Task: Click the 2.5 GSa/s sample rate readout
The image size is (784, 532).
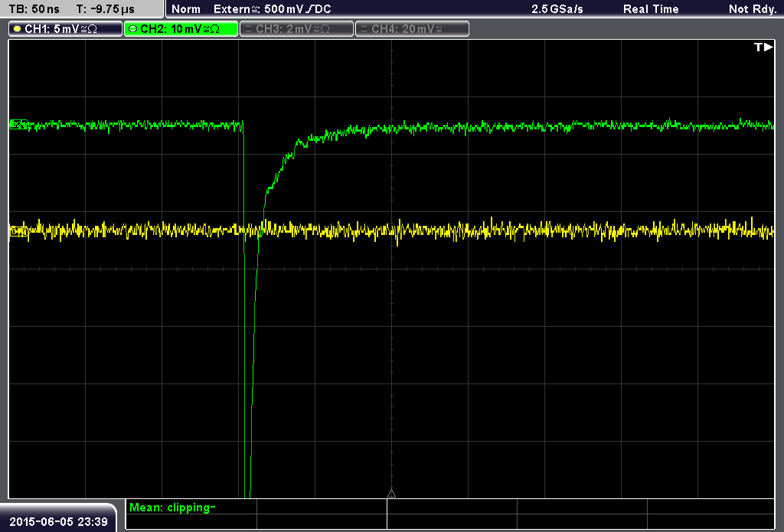Action: [557, 9]
